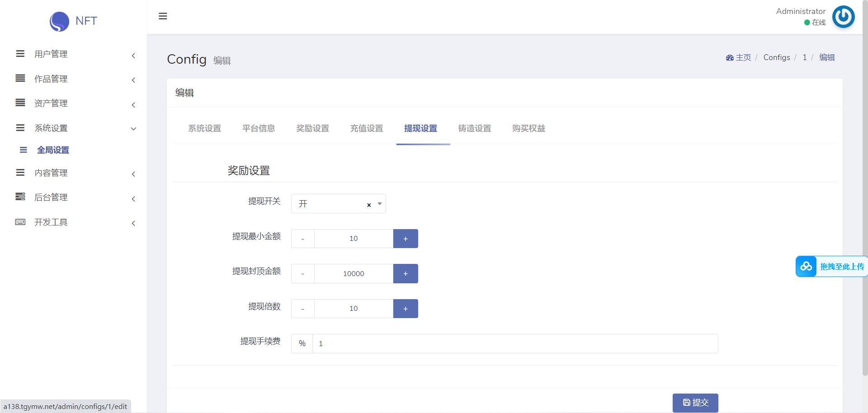Click the hamburger sidebar toggle icon

(163, 16)
